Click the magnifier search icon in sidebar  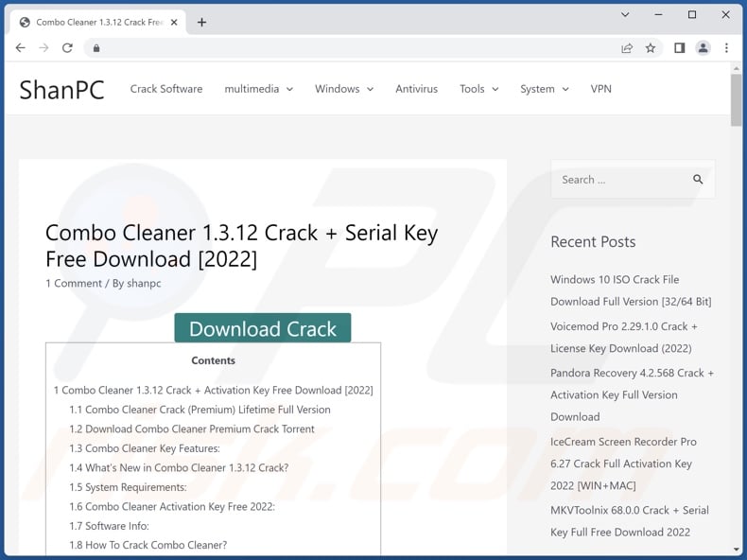point(698,179)
